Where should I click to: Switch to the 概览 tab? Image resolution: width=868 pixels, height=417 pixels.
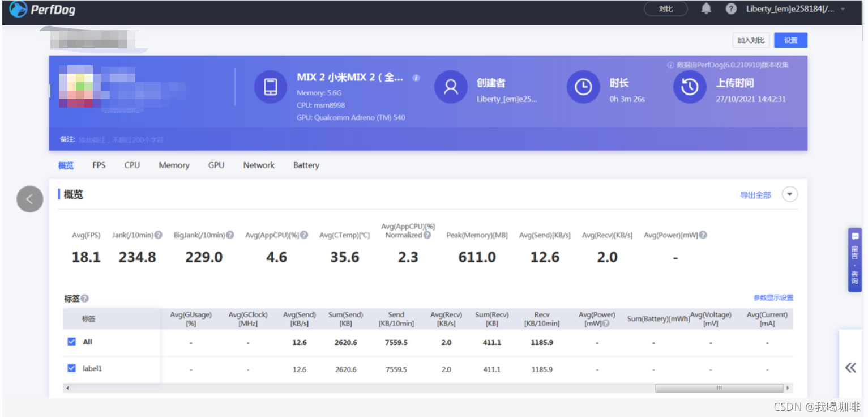66,165
